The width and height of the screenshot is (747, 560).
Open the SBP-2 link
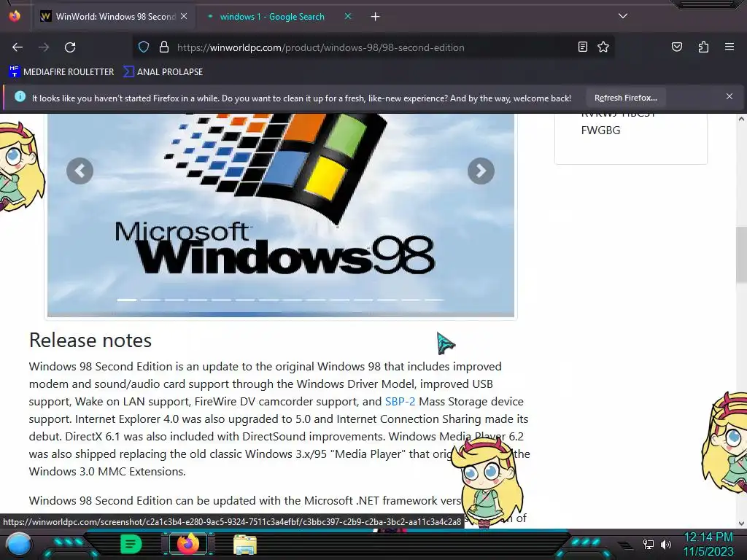pos(400,402)
